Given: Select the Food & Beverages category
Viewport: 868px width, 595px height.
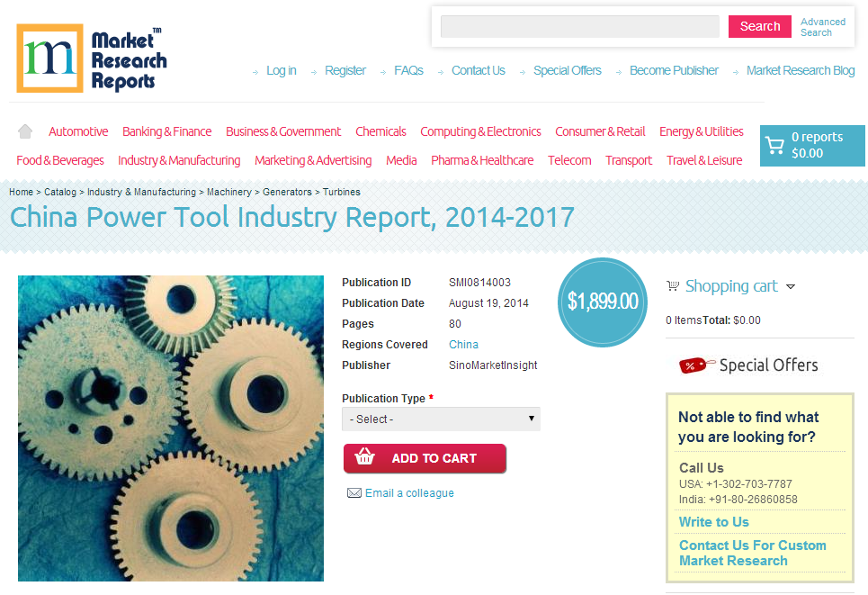Looking at the screenshot, I should coord(60,160).
